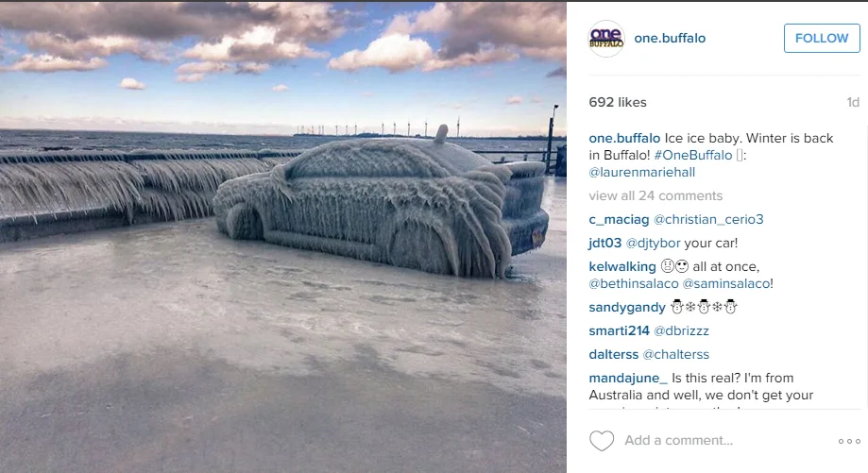Open @laurenmariehall mention in caption

click(642, 173)
